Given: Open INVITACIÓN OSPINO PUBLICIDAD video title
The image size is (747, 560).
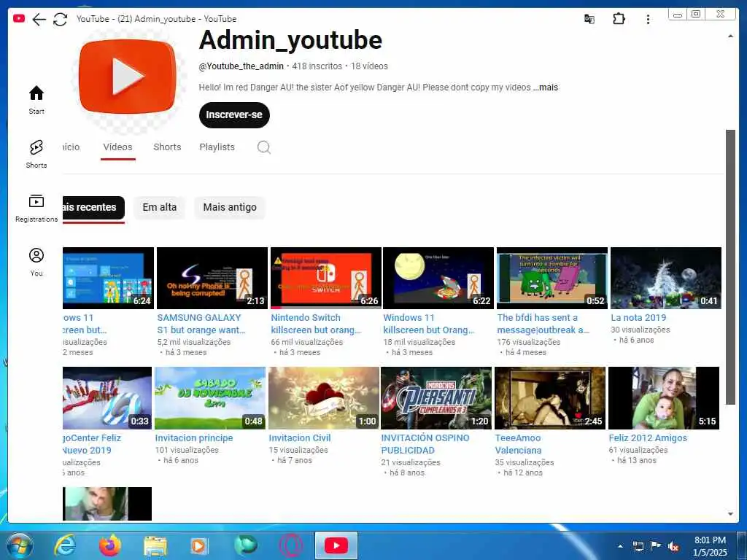Looking at the screenshot, I should click(425, 444).
